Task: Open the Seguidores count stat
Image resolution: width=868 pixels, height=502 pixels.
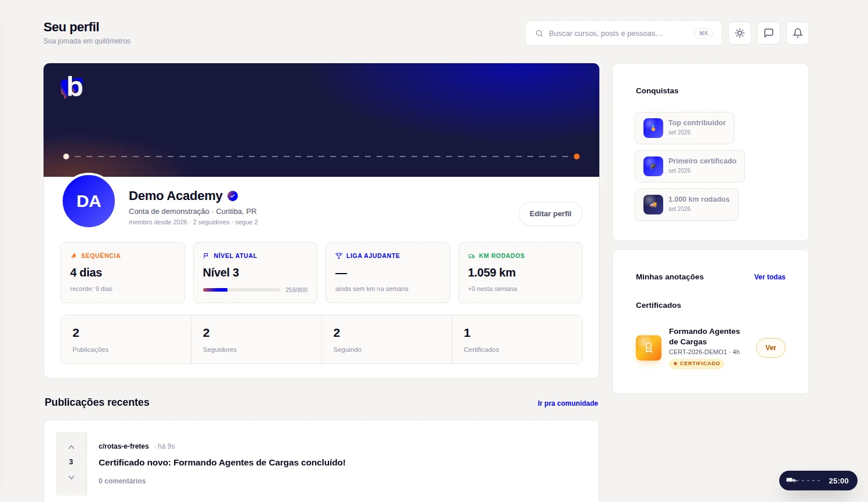Action: pos(256,340)
